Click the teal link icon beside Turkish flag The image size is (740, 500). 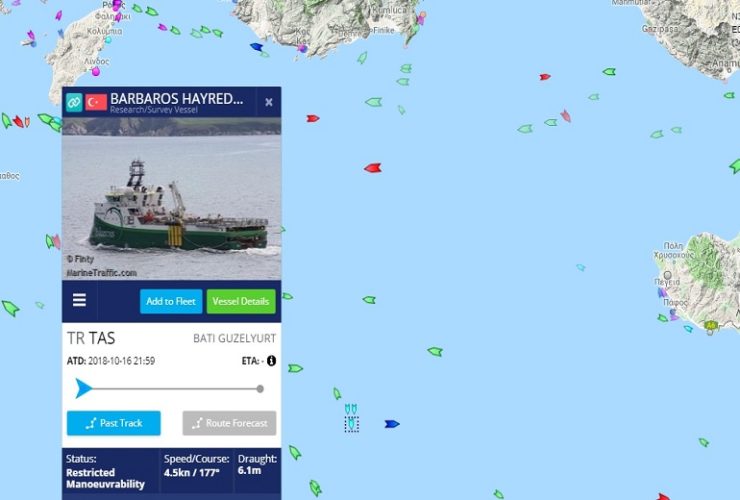[x=74, y=102]
